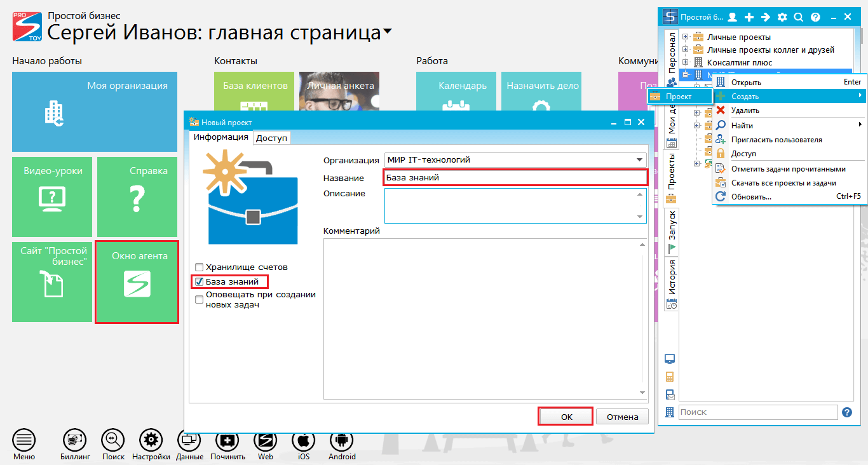The height and width of the screenshot is (465, 868).
Task: Open search via magnifier icon in agent window
Action: click(797, 17)
